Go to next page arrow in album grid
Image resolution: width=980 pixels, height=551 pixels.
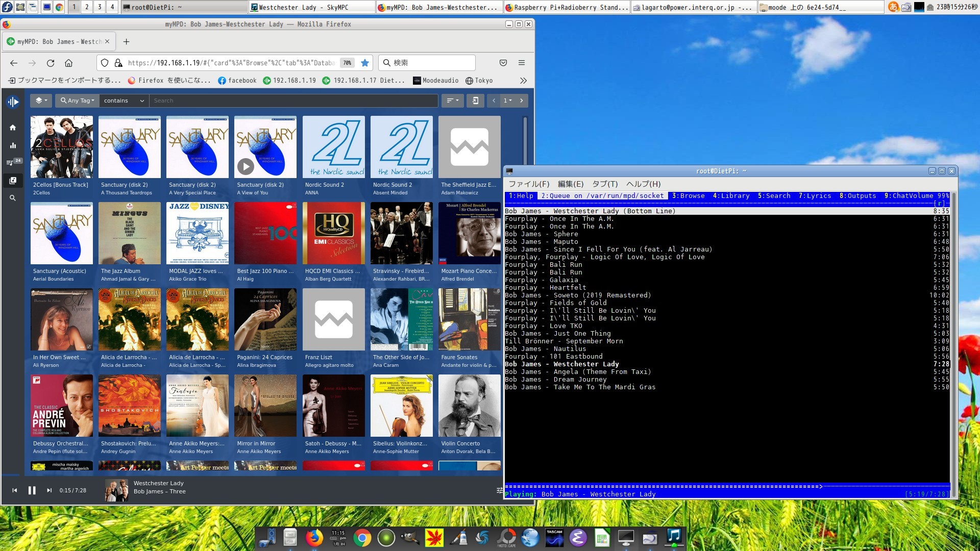(521, 101)
